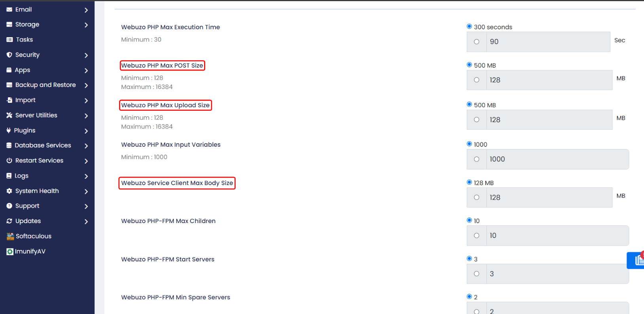
Task: Click the ImunifyAV logo icon
Action: (10, 252)
